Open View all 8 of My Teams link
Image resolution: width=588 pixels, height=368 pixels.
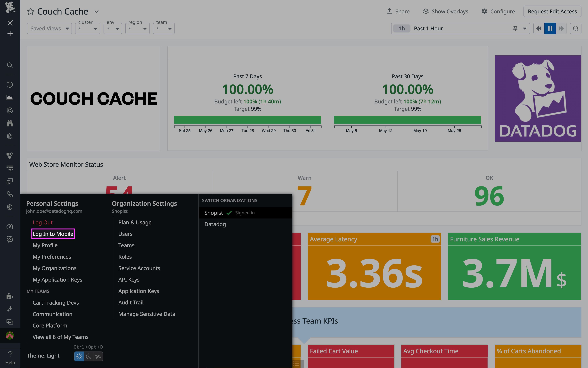click(60, 337)
